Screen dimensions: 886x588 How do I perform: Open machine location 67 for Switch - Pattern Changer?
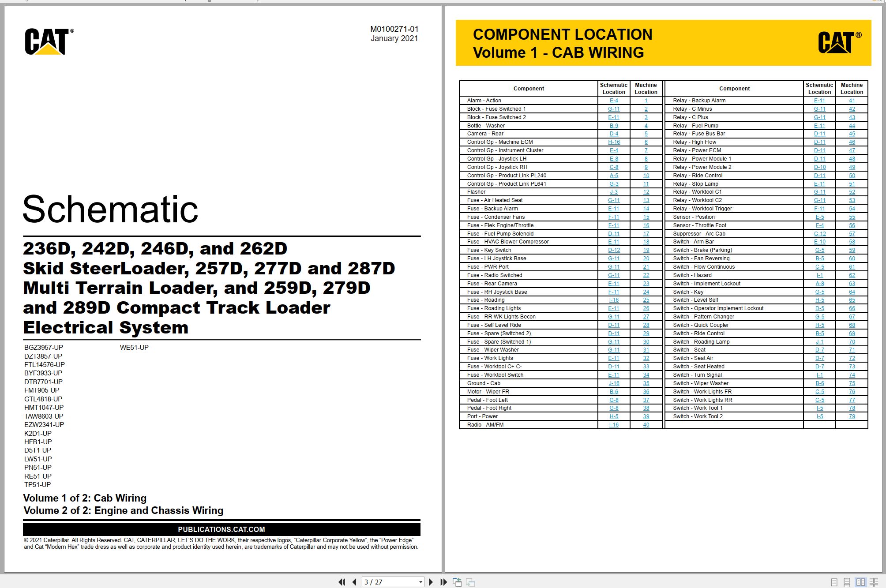[852, 317]
